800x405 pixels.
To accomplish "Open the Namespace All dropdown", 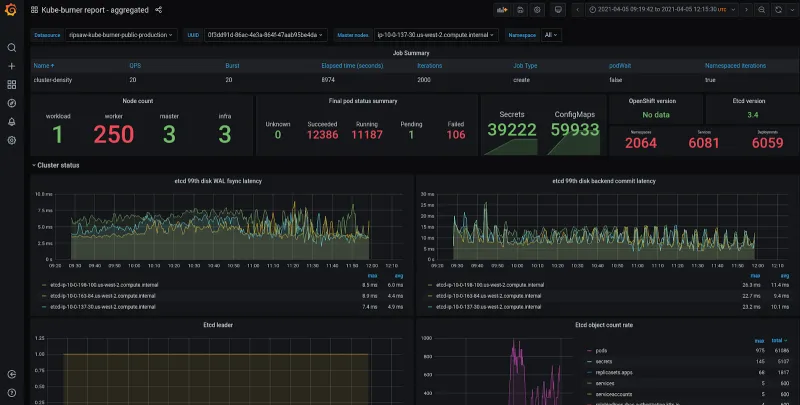I will (x=549, y=35).
